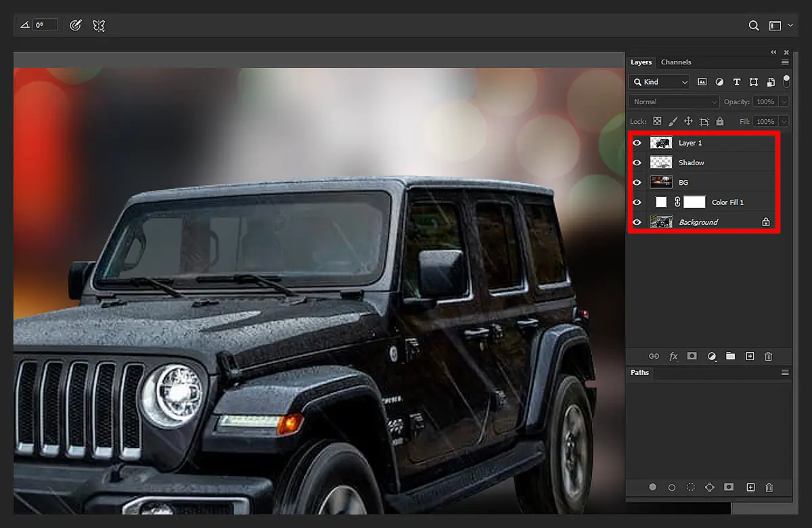The height and width of the screenshot is (528, 812).
Task: Open the Kind filter dropdown
Action: click(659, 82)
